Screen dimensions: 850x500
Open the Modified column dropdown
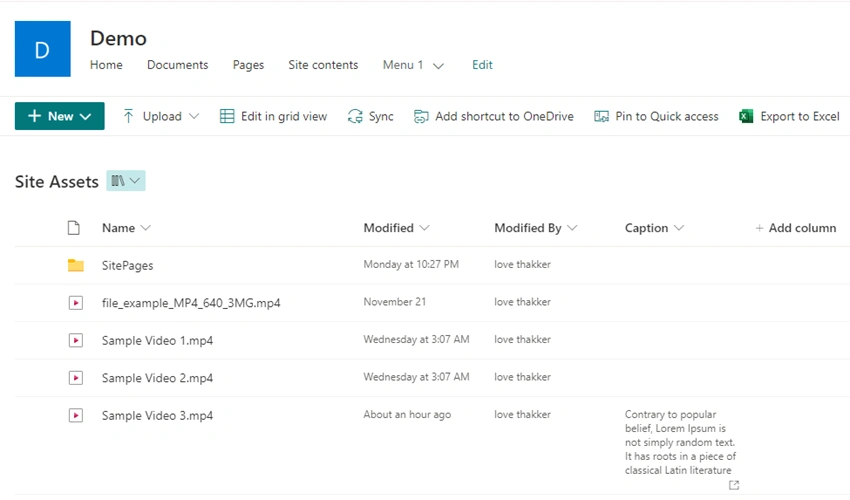coord(424,228)
